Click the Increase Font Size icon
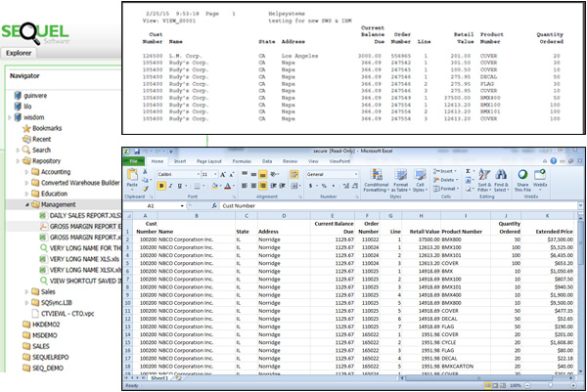 click(223, 174)
